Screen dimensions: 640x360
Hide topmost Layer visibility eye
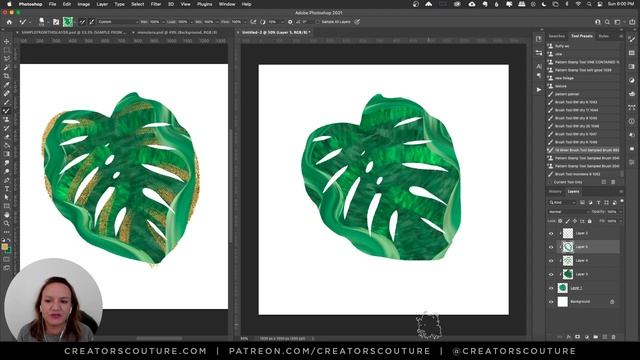pos(551,233)
